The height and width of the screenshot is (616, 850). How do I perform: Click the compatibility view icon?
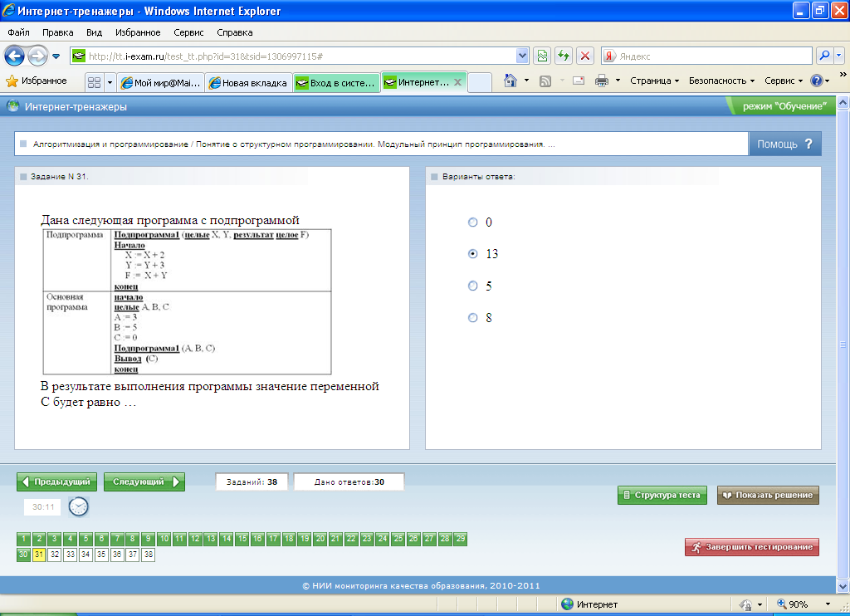coord(541,56)
